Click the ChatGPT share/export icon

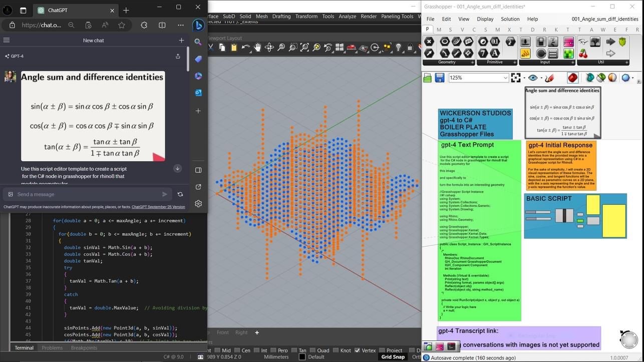[x=178, y=56]
